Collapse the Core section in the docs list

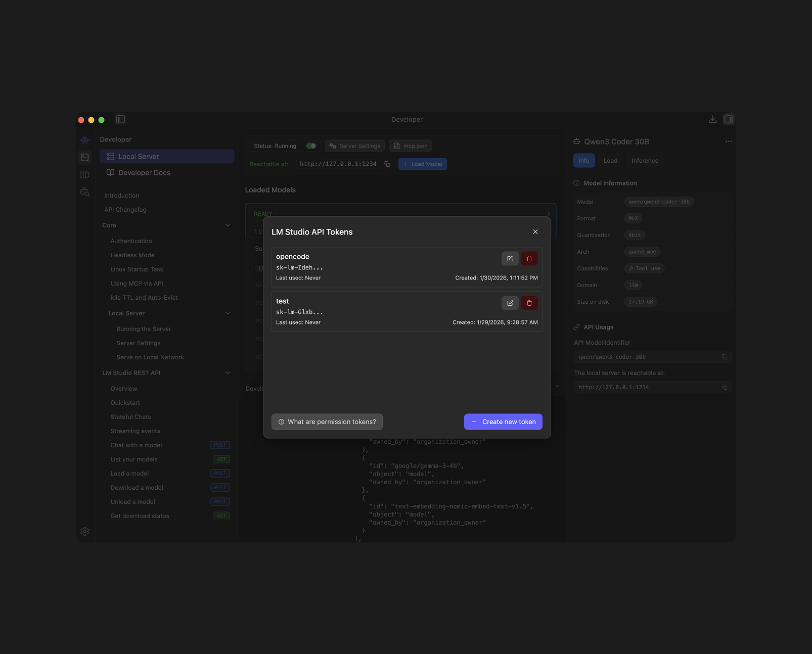228,225
